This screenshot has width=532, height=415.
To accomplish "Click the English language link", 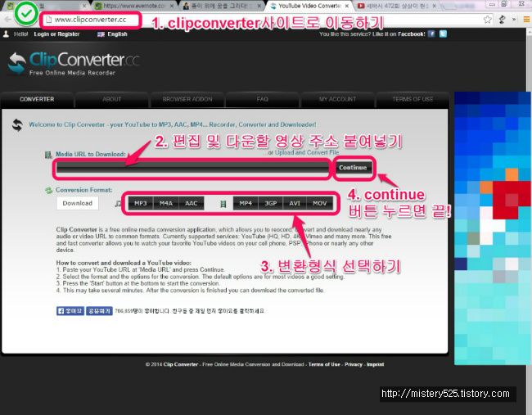I will point(117,34).
